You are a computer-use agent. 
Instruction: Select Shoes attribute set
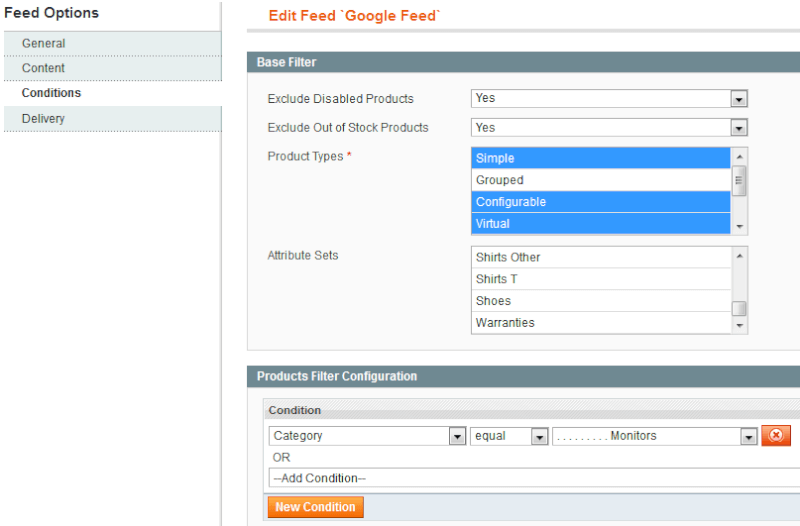coord(601,301)
